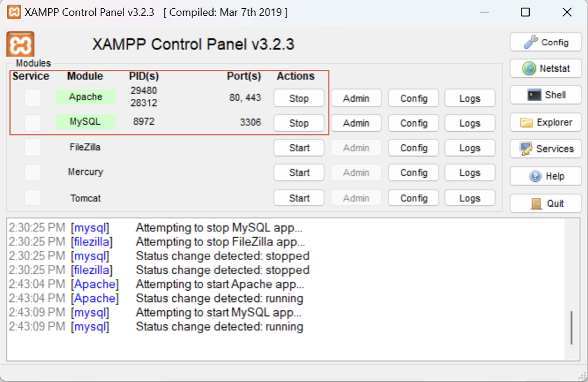588x382 pixels.
Task: Click the Help question mark button
Action: pos(546,176)
